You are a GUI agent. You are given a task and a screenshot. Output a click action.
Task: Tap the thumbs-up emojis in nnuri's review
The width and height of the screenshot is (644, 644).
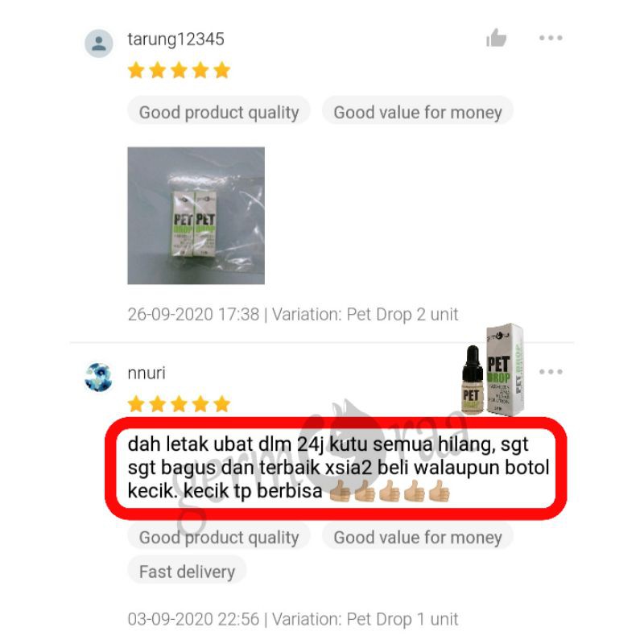390,491
